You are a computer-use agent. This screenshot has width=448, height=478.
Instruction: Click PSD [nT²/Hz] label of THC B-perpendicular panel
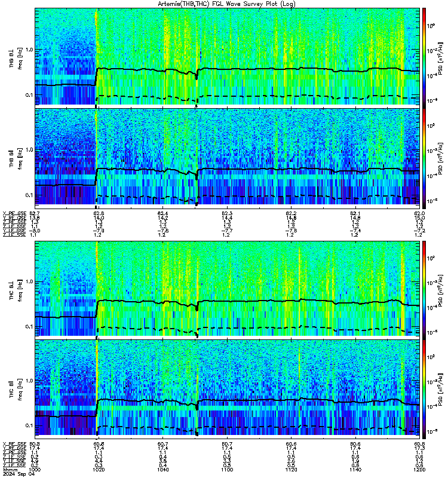(441, 290)
